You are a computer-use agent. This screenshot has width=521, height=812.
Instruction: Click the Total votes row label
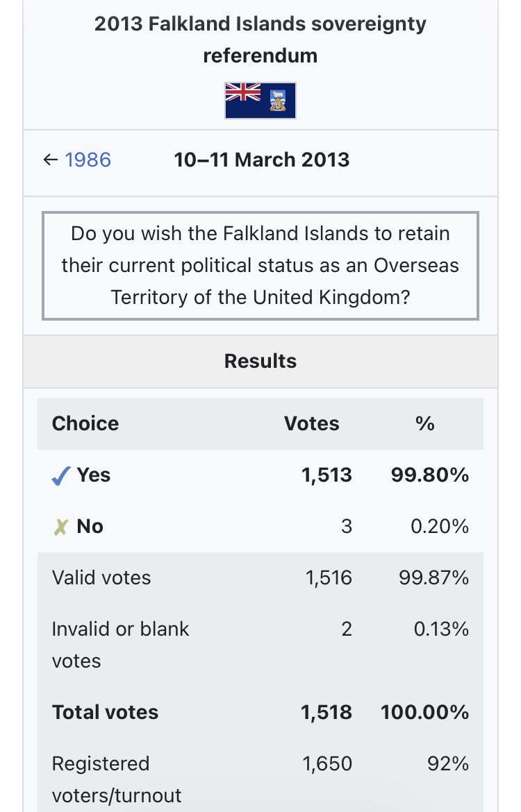[105, 713]
